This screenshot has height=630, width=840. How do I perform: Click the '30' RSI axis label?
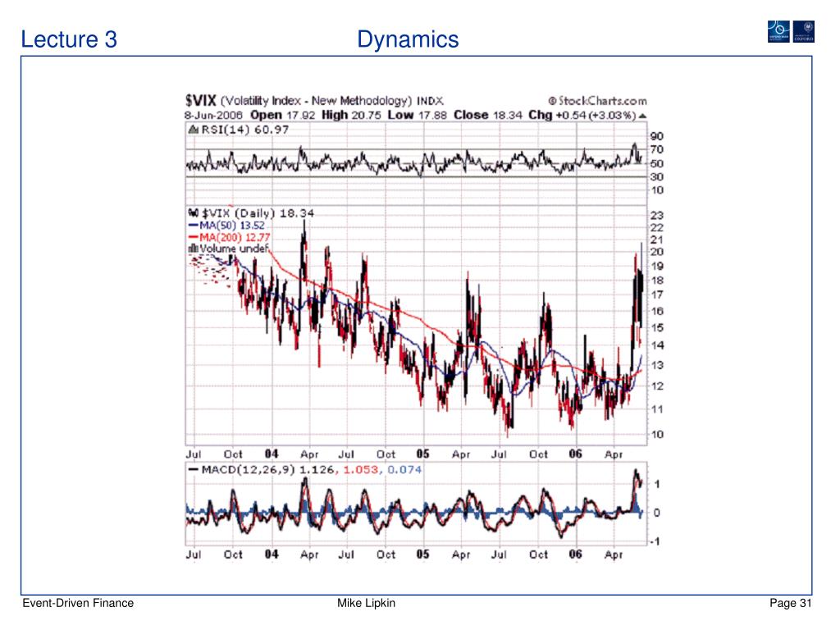(657, 177)
